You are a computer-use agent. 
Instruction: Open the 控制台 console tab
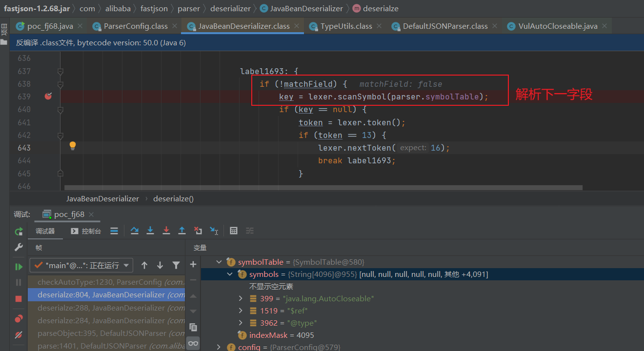pyautogui.click(x=92, y=231)
